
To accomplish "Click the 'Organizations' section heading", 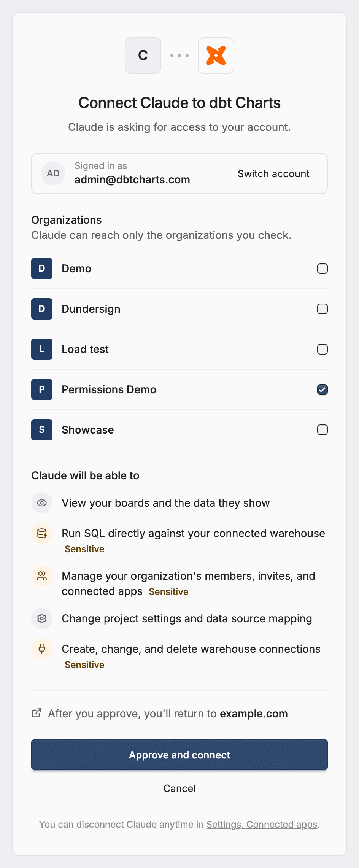I will coord(67,220).
